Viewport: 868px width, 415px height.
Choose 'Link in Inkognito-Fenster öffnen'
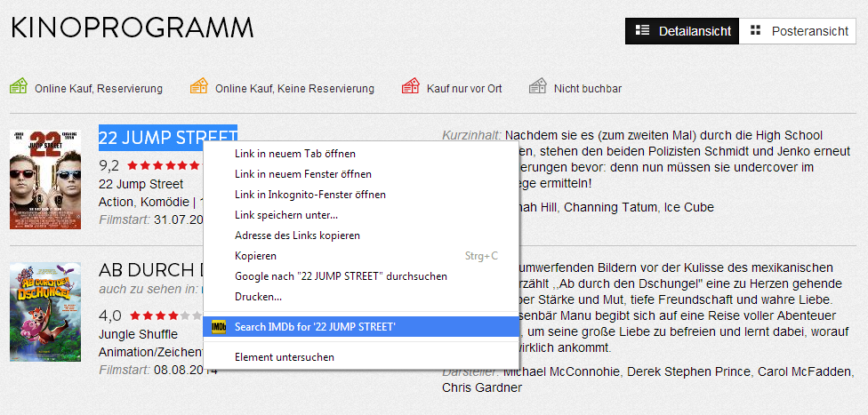click(361, 195)
